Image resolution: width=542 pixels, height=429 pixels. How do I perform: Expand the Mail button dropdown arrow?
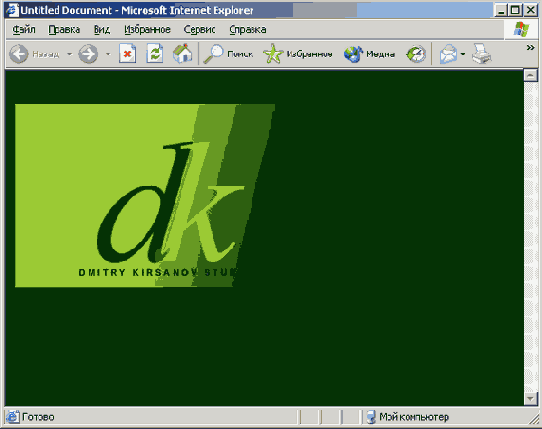tap(463, 54)
